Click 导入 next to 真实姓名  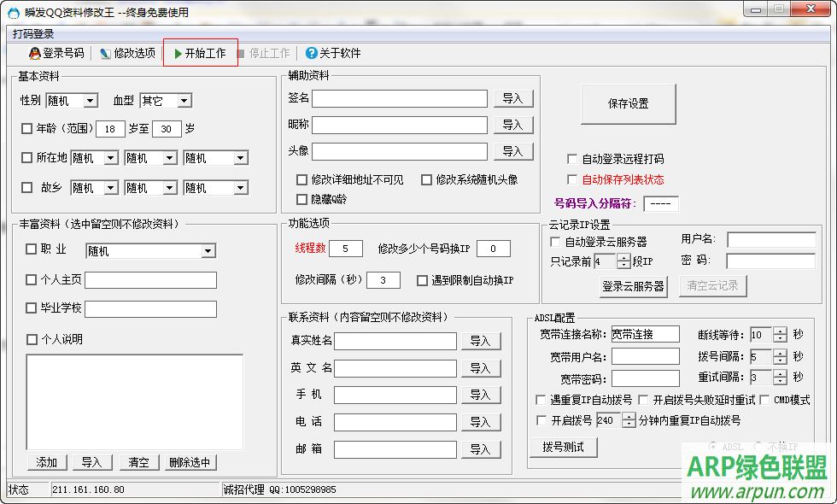[480, 341]
